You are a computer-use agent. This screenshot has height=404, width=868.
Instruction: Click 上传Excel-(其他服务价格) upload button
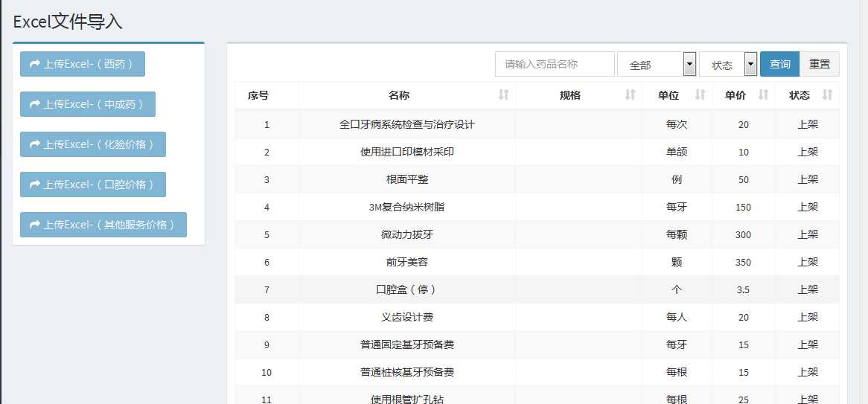tap(103, 225)
